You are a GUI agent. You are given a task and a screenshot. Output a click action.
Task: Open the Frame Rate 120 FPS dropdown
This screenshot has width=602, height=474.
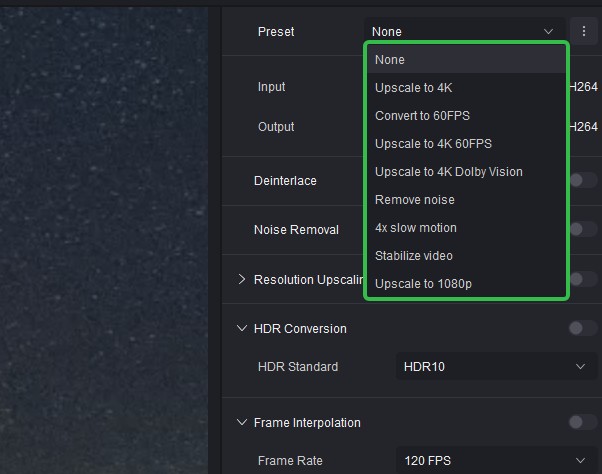pyautogui.click(x=494, y=461)
